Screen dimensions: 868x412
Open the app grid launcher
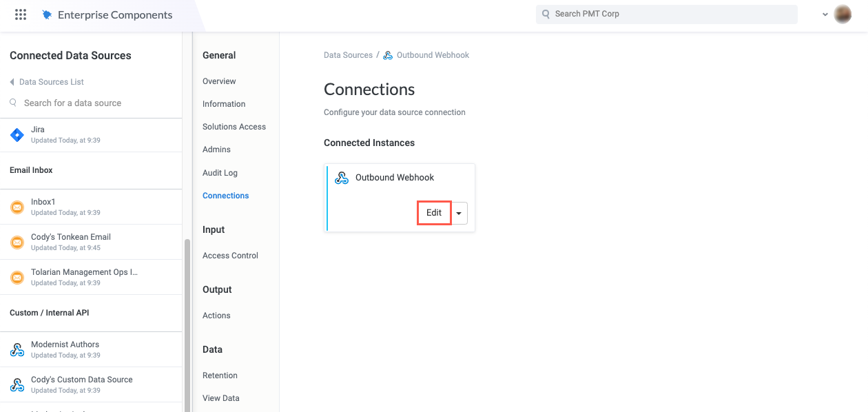20,14
